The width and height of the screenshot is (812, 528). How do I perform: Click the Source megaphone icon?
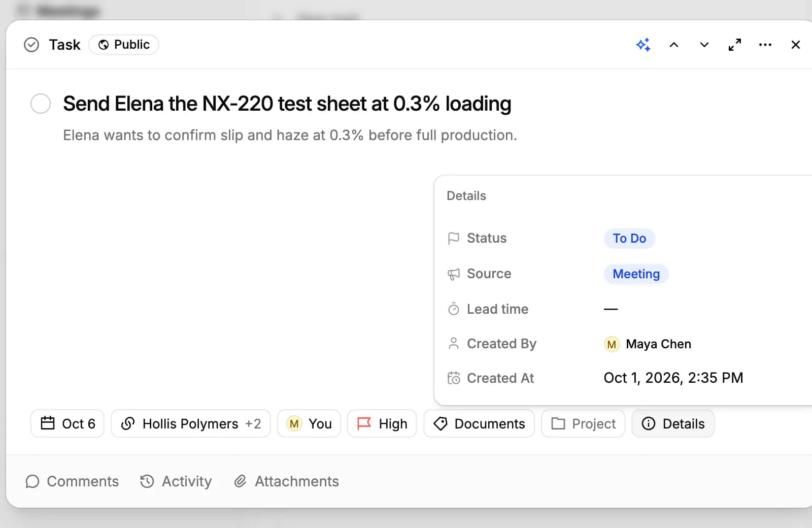pyautogui.click(x=454, y=274)
